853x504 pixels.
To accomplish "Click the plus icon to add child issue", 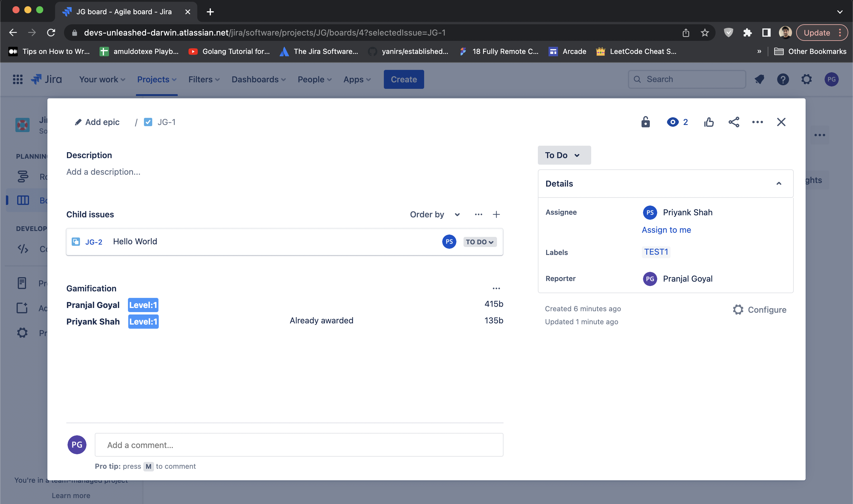I will 496,214.
